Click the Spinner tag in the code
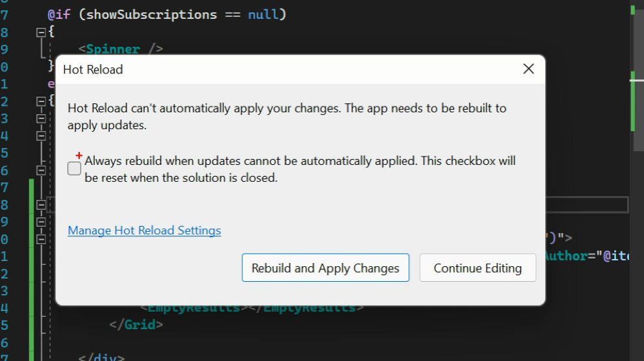Screen dimensions: 644x361 [114, 49]
